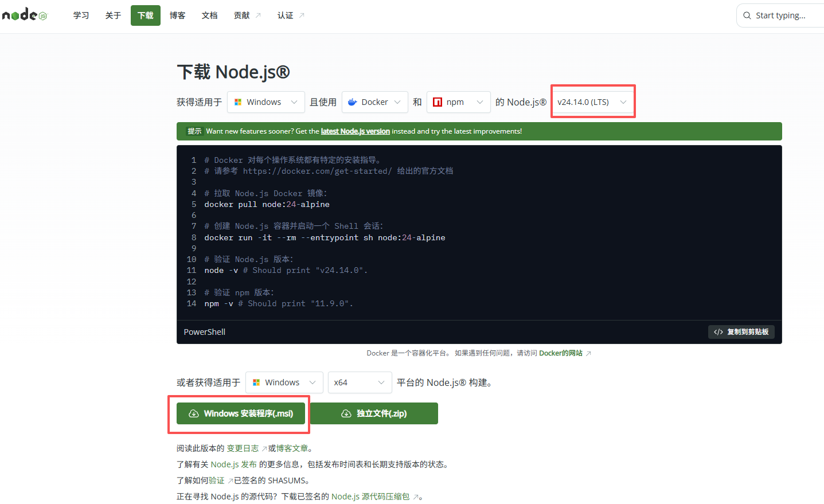Click the red npm icon
This screenshot has height=504, width=824.
click(438, 102)
